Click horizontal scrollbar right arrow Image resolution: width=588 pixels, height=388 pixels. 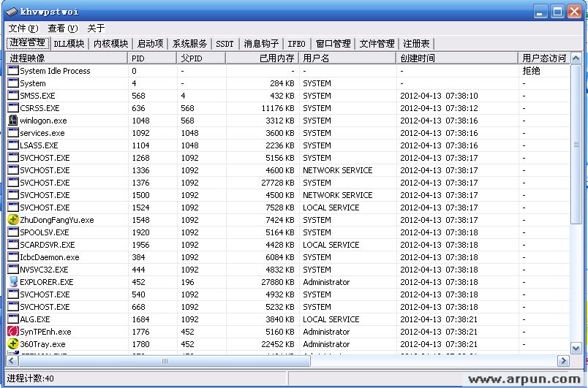pos(563,361)
